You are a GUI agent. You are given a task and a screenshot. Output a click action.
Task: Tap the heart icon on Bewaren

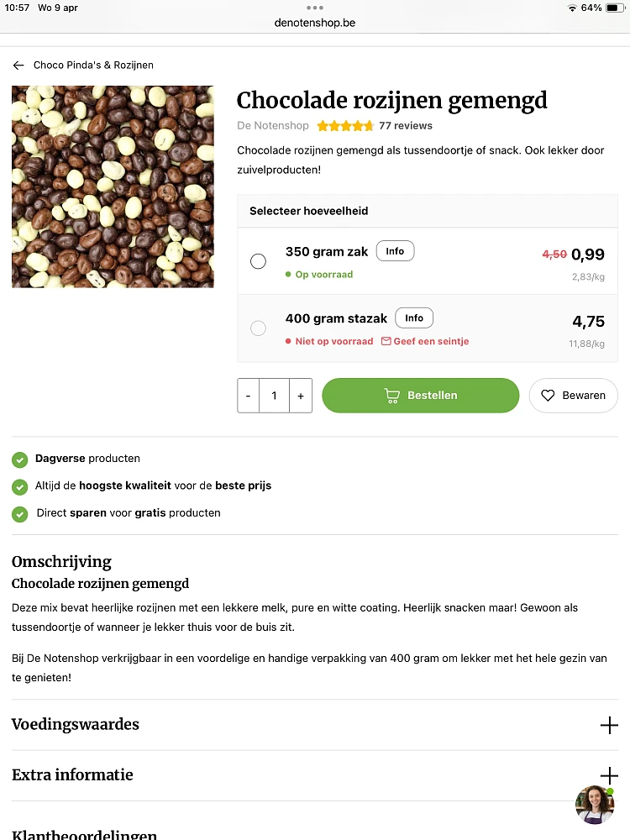coord(548,396)
